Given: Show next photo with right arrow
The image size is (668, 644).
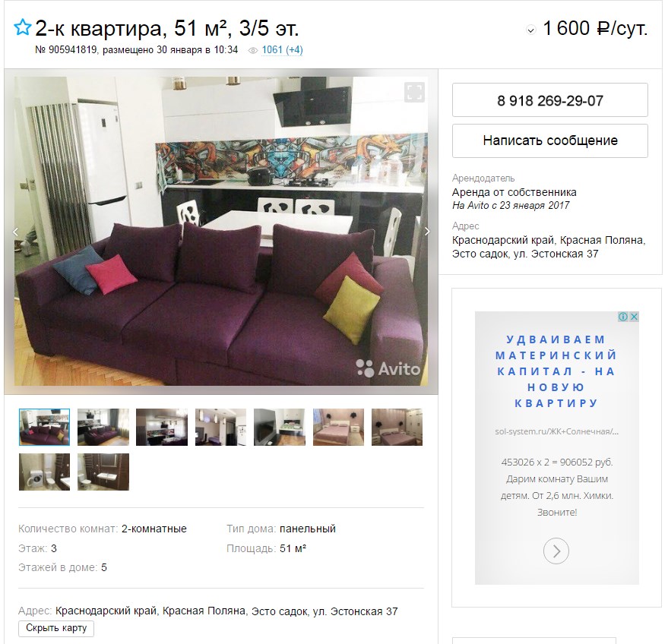Looking at the screenshot, I should tap(427, 231).
